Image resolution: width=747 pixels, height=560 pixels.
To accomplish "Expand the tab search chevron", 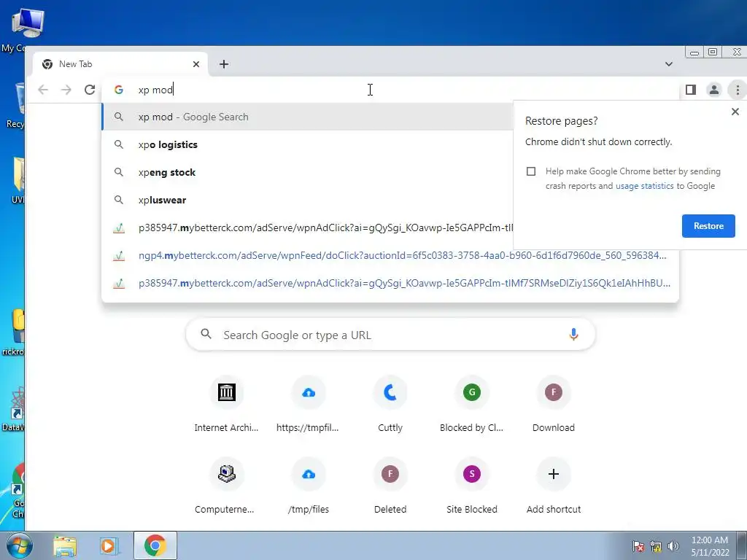I will [669, 64].
